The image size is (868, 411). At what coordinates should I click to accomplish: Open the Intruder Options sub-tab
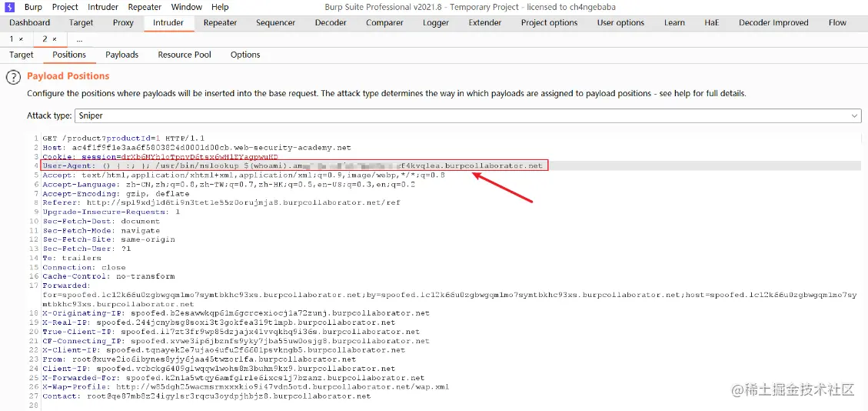coord(245,55)
